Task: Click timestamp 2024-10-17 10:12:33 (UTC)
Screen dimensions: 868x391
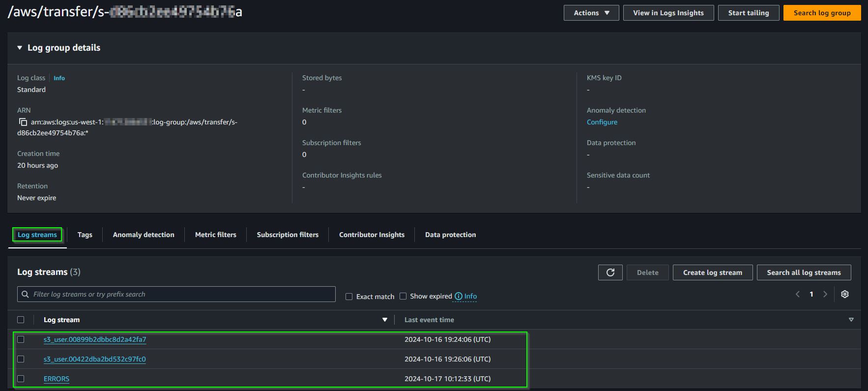Action: pyautogui.click(x=448, y=379)
